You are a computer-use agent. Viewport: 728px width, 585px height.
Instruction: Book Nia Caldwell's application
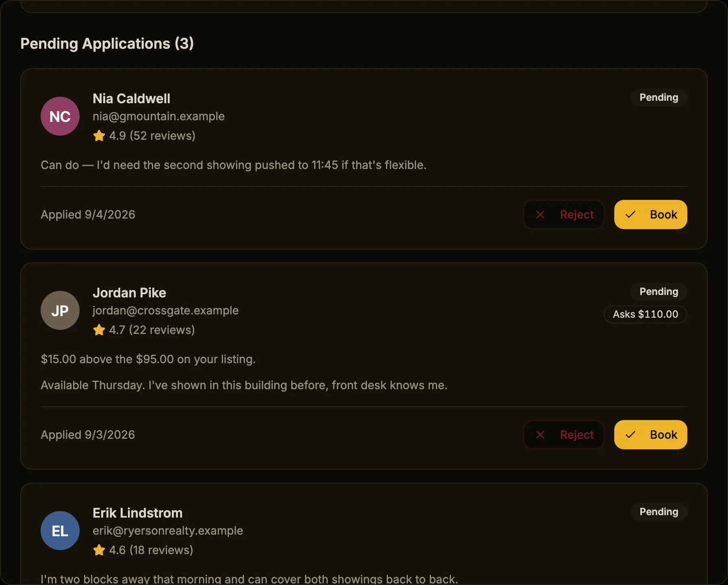(650, 214)
